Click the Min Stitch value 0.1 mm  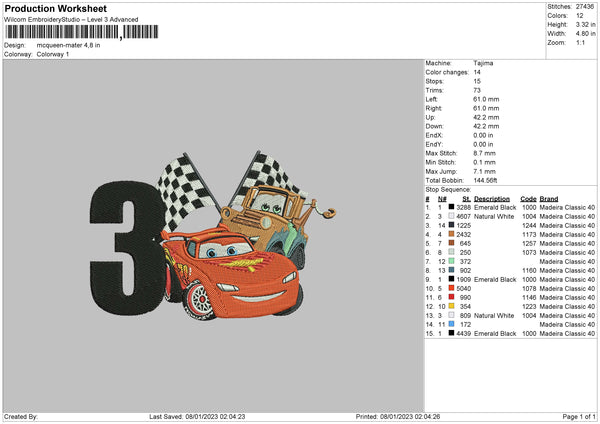point(484,162)
